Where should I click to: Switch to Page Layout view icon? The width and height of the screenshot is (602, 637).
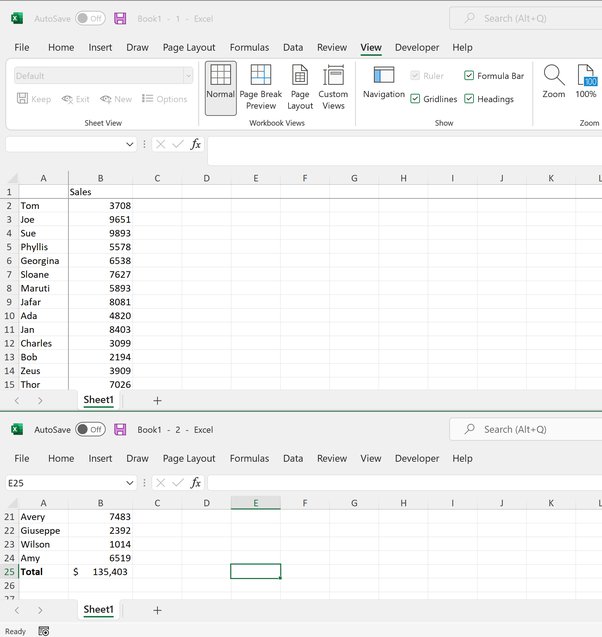[x=300, y=88]
